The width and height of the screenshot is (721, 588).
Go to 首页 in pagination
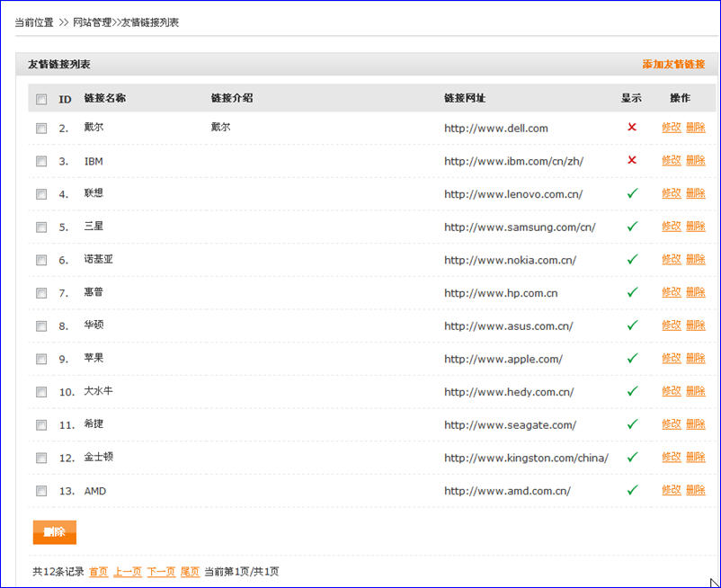pos(98,572)
